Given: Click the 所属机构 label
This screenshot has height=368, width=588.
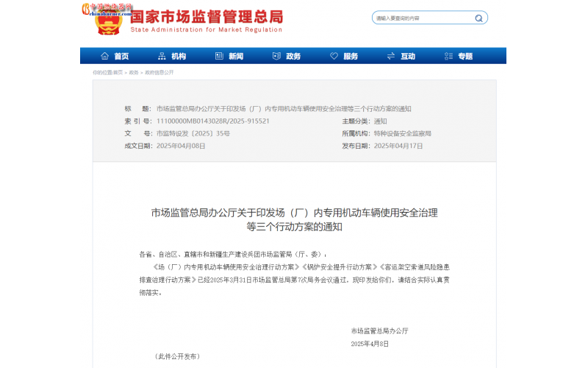Looking at the screenshot, I should tap(356, 134).
